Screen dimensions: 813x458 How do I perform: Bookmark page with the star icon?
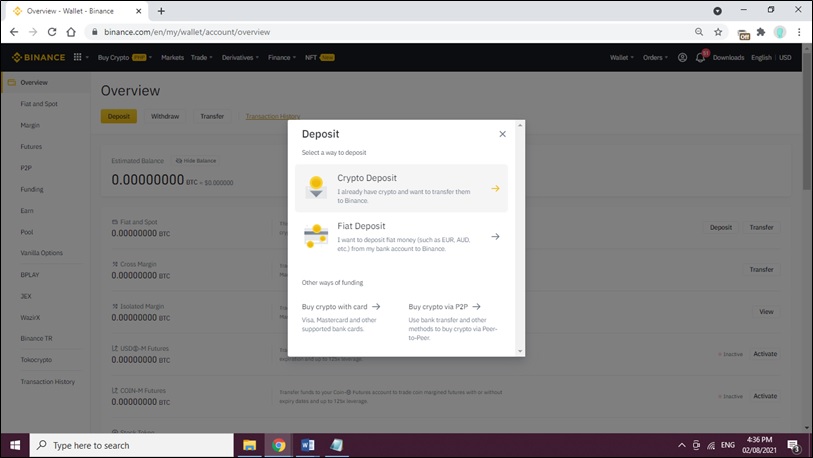point(718,32)
